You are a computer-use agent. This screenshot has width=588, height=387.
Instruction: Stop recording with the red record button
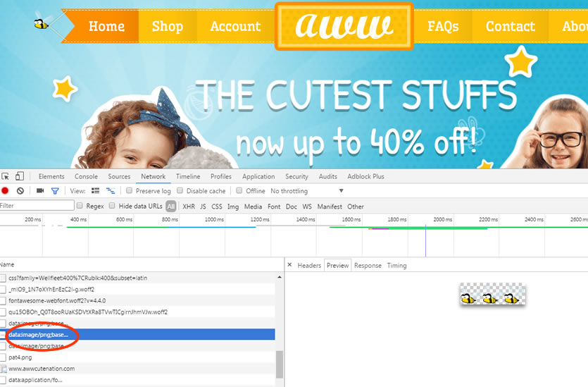pos(5,191)
